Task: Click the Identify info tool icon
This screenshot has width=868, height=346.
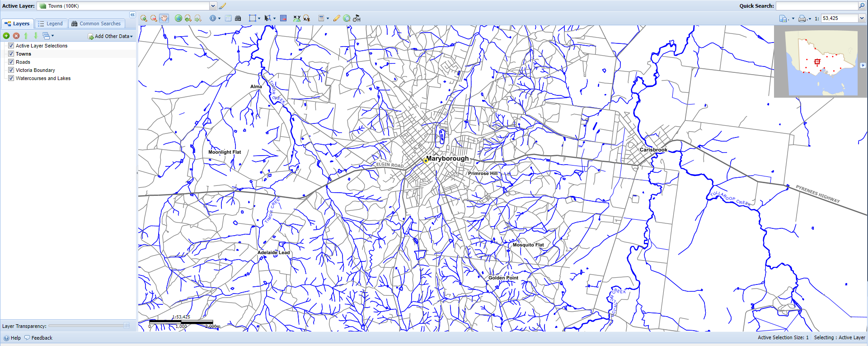Action: point(213,19)
